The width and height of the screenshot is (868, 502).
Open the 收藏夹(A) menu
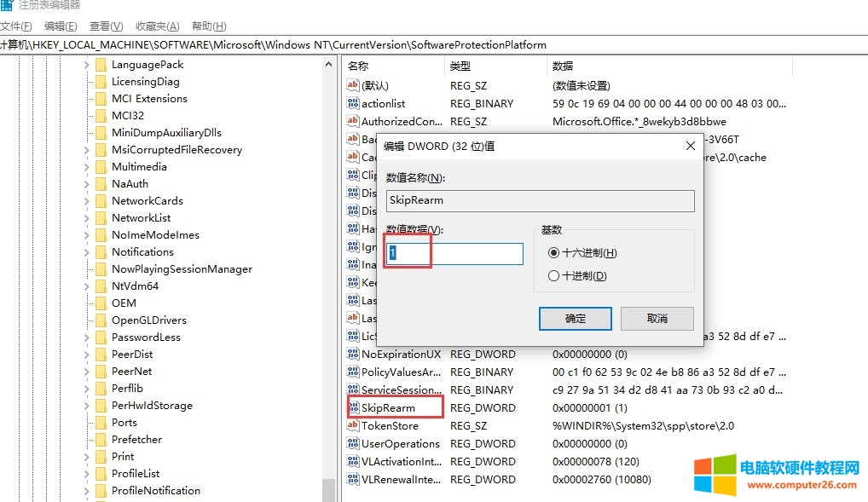click(157, 26)
